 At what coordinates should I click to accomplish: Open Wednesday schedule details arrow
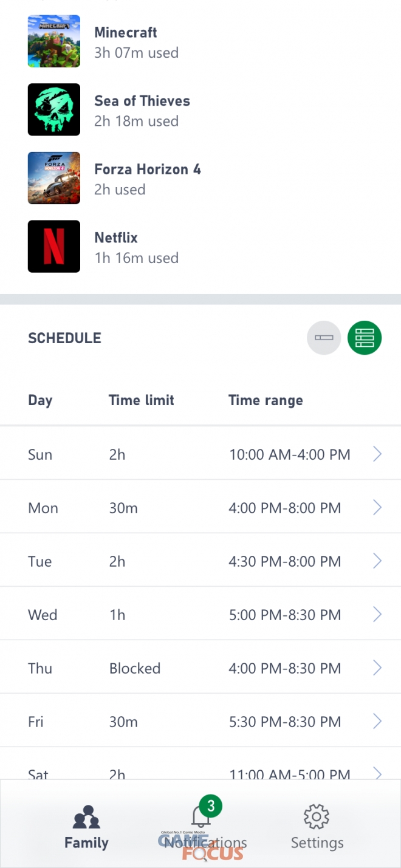[377, 614]
